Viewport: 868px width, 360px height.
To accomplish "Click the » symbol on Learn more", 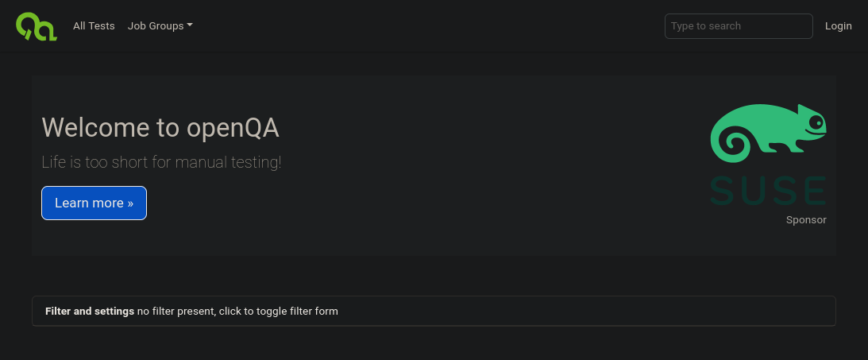I will tap(130, 203).
